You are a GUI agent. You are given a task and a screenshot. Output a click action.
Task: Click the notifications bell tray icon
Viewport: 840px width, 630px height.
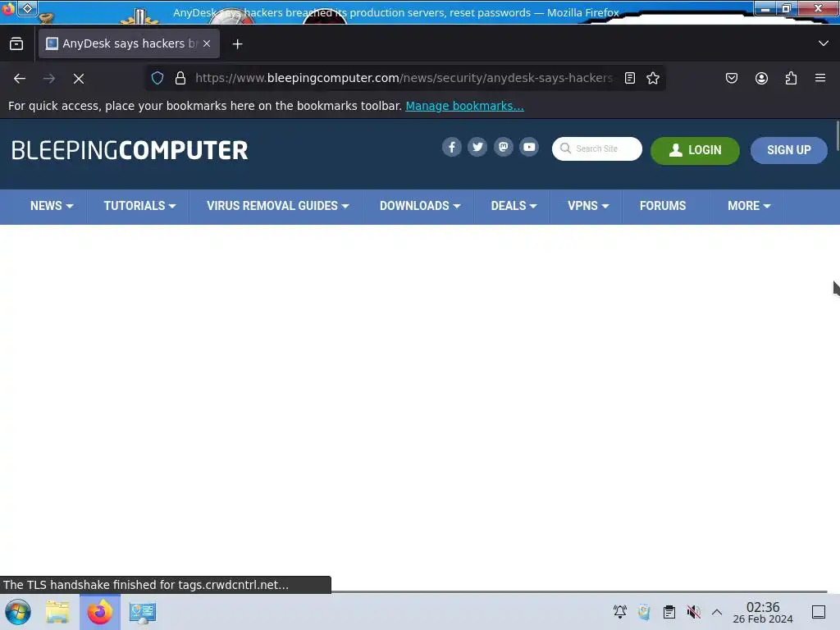(620, 612)
